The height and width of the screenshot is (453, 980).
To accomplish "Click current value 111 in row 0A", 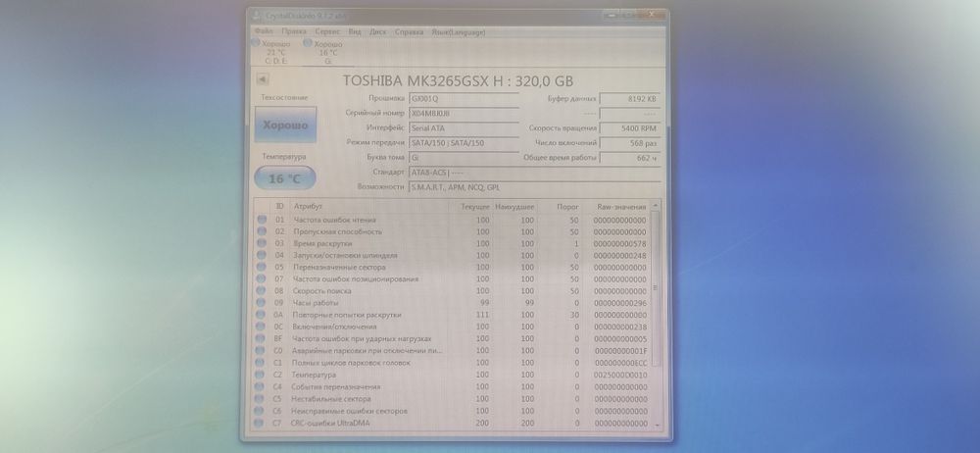I will (x=482, y=315).
